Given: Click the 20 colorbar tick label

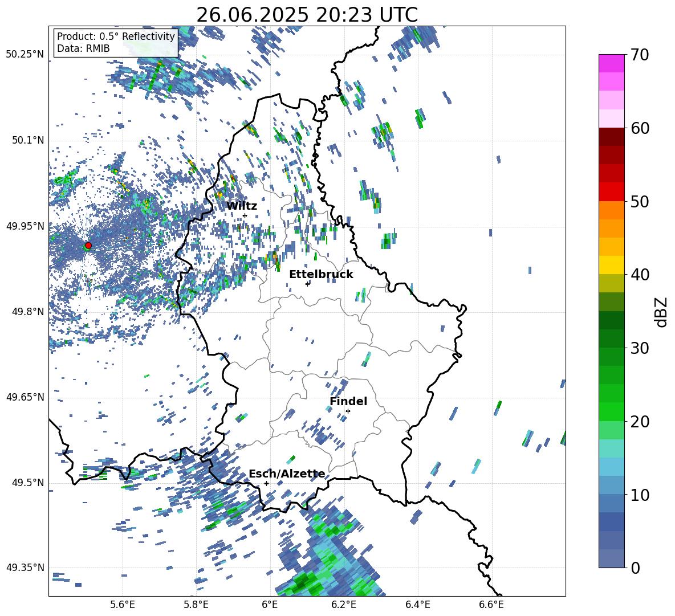Looking at the screenshot, I should click(640, 422).
